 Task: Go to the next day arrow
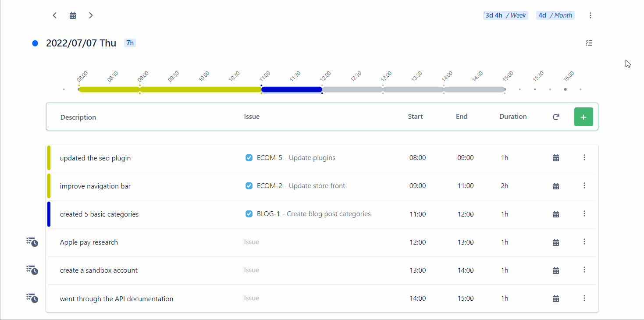(x=91, y=15)
